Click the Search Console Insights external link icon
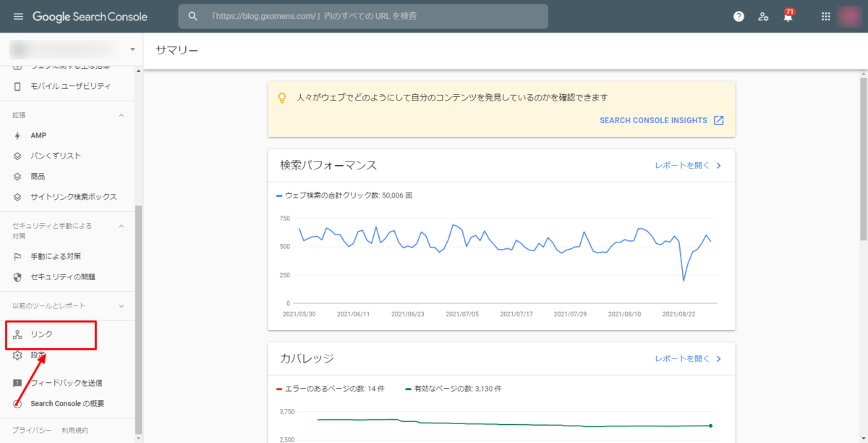The width and height of the screenshot is (868, 443). click(x=718, y=120)
